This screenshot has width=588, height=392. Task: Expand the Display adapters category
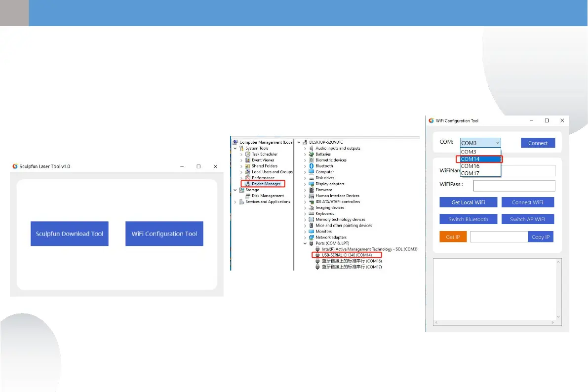coord(305,184)
